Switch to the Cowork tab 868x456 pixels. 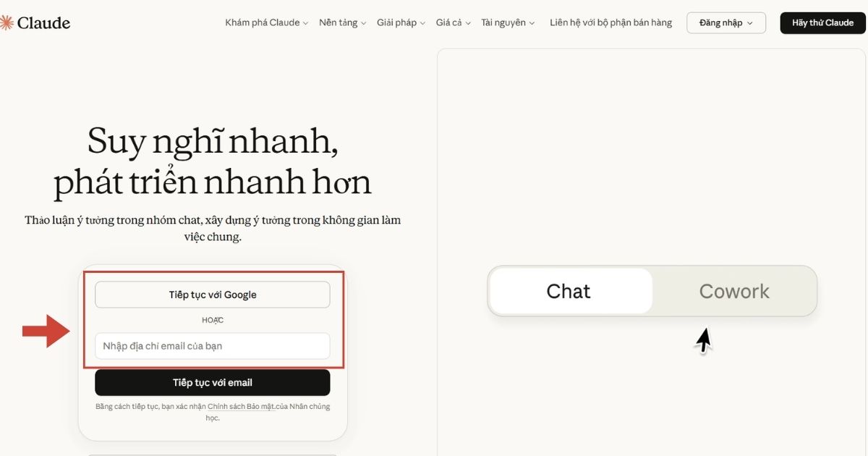click(734, 291)
